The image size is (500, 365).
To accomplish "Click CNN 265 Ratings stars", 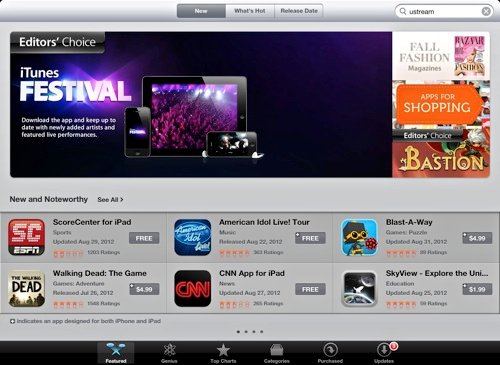I will coord(234,304).
